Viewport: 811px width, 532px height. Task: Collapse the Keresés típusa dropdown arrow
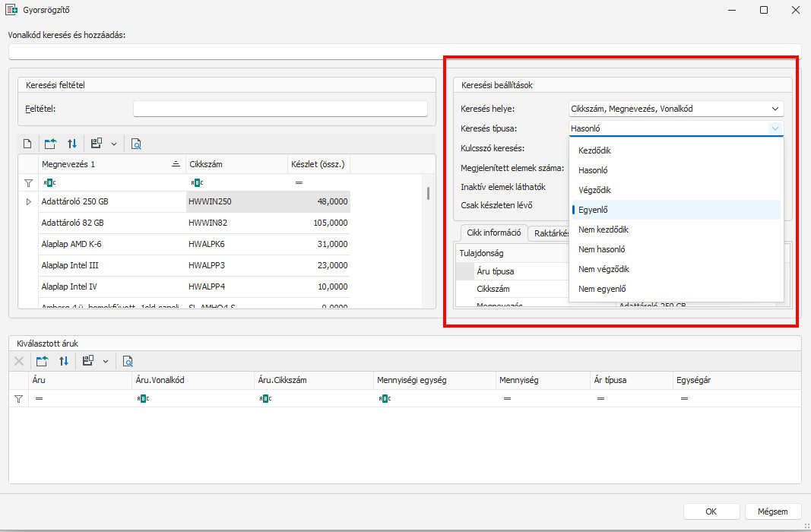click(775, 129)
